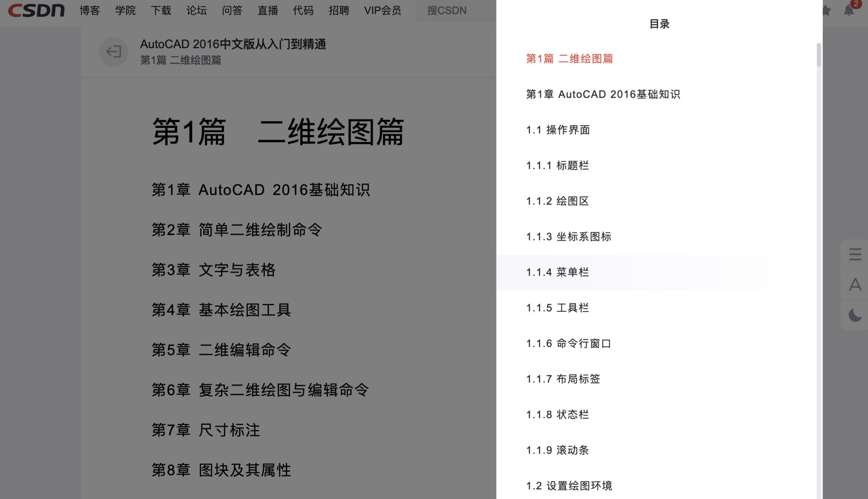Click the CSDN logo

(36, 10)
